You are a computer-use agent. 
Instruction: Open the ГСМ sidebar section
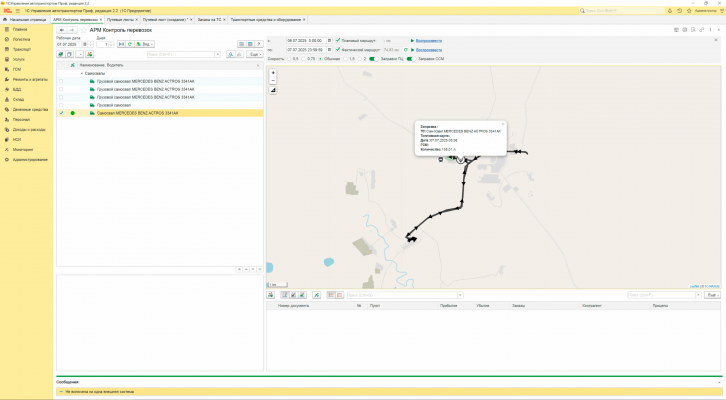17,69
